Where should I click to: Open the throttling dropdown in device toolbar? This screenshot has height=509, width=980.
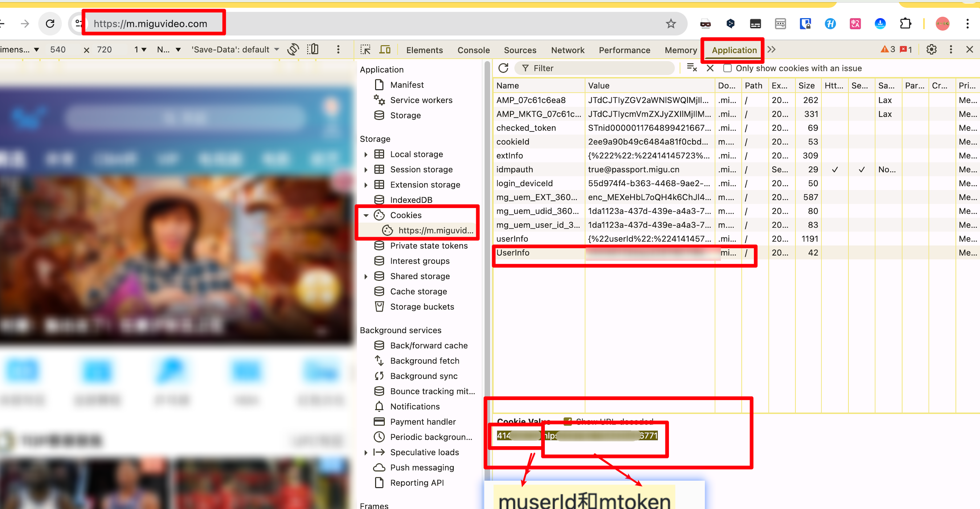[169, 49]
